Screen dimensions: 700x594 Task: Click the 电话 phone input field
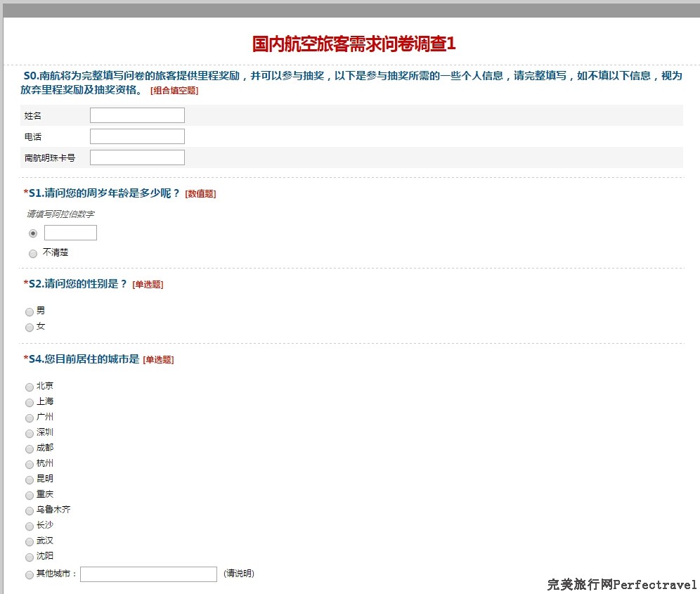point(136,136)
